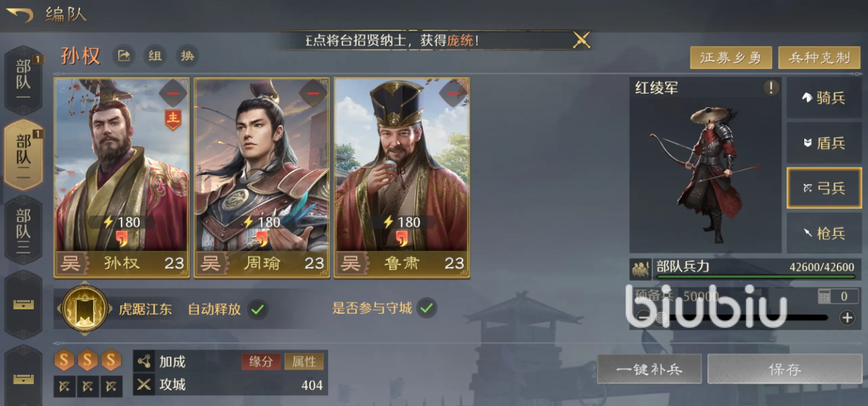Toggle the 自动释放 checkmark
The height and width of the screenshot is (406, 868).
257,309
